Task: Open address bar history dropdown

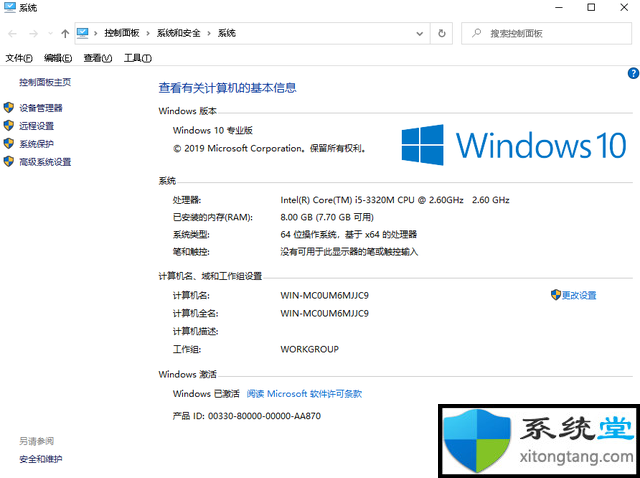Action: pyautogui.click(x=420, y=33)
